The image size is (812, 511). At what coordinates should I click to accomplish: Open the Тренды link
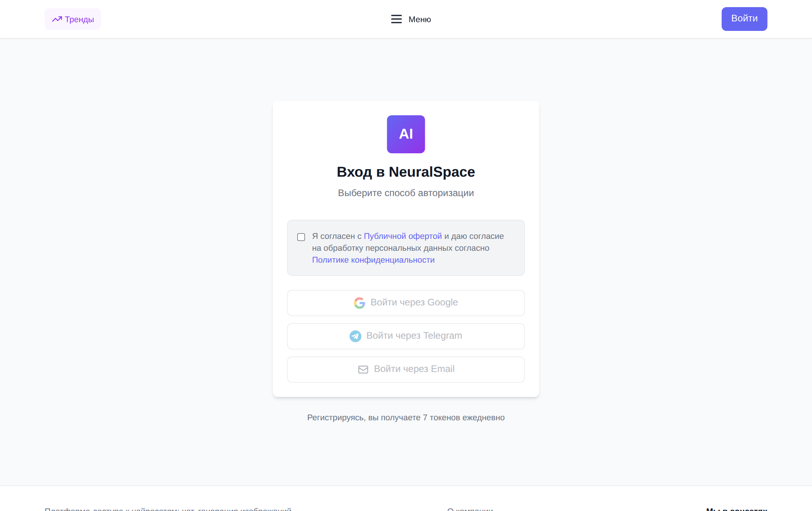coord(73,19)
